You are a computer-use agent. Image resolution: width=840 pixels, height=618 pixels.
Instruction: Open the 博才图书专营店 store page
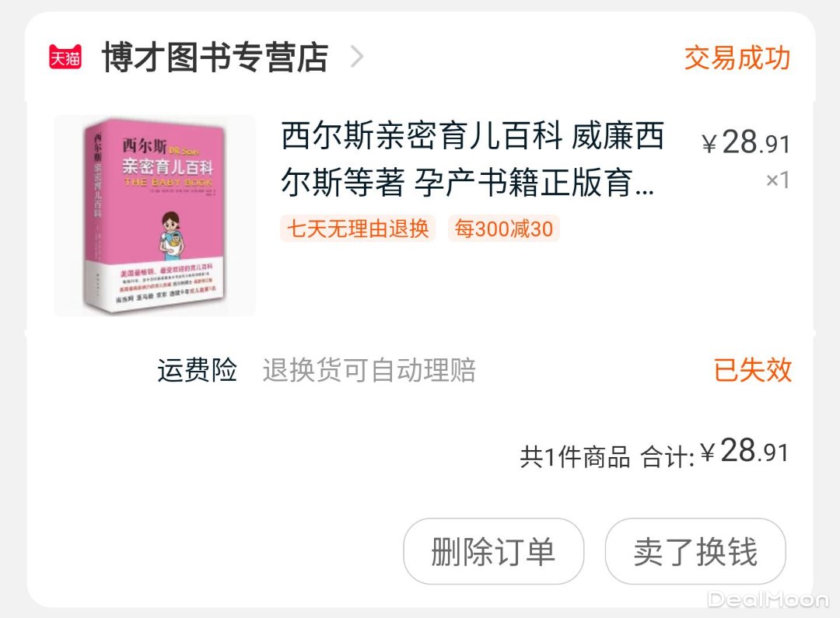click(x=215, y=57)
